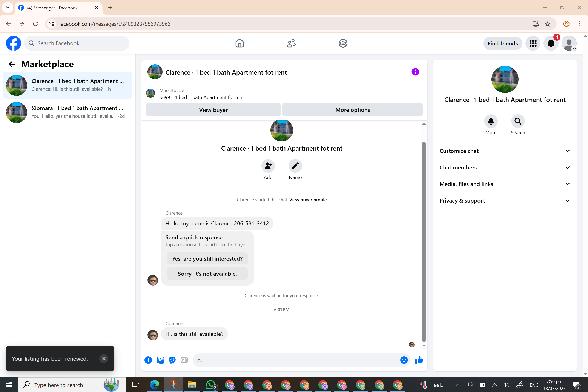Send quick reply "Sorry, it's not available."

coord(207,274)
